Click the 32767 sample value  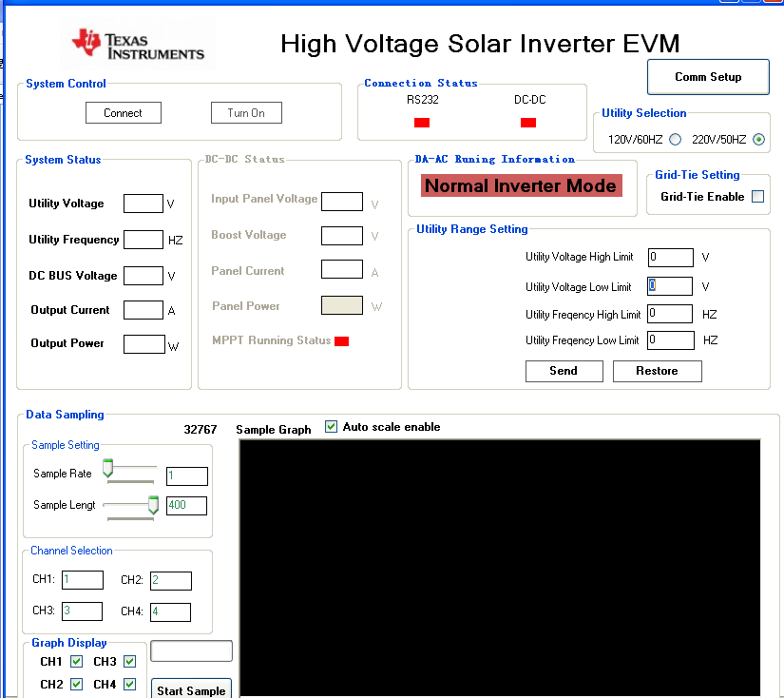tap(201, 430)
